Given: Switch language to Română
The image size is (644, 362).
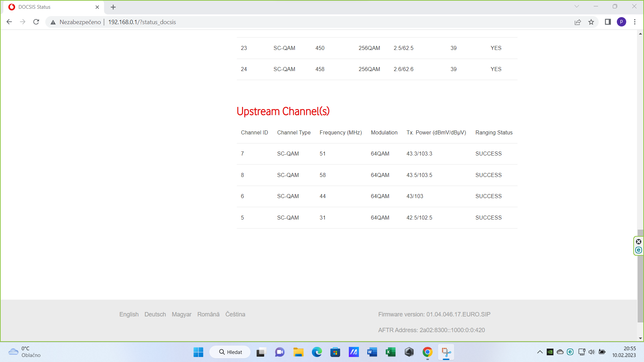Looking at the screenshot, I should (x=208, y=314).
